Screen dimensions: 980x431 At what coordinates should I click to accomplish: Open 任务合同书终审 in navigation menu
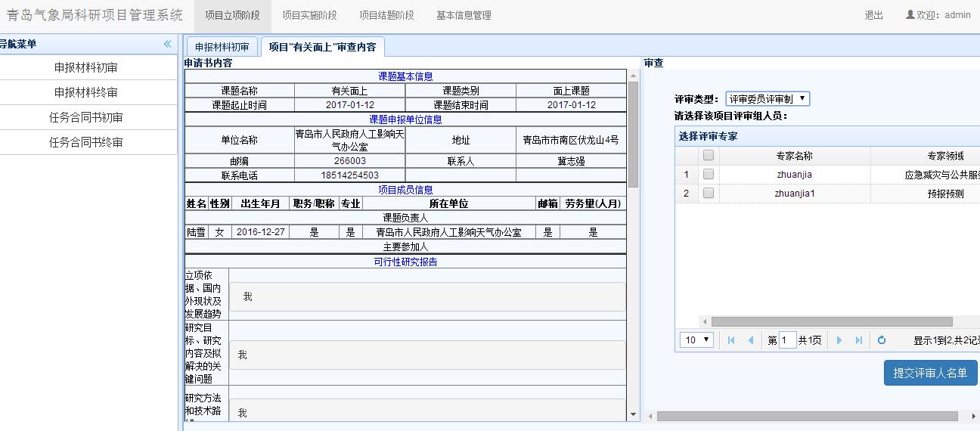pyautogui.click(x=86, y=142)
